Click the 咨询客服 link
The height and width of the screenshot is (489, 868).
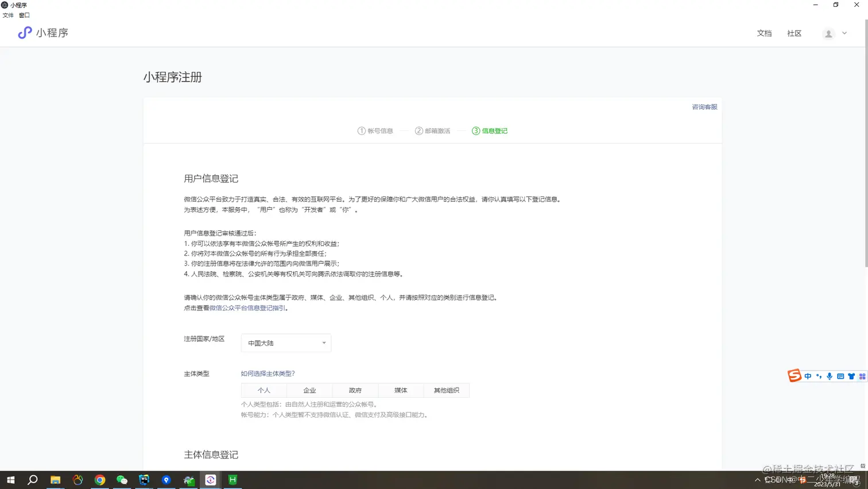click(x=704, y=107)
